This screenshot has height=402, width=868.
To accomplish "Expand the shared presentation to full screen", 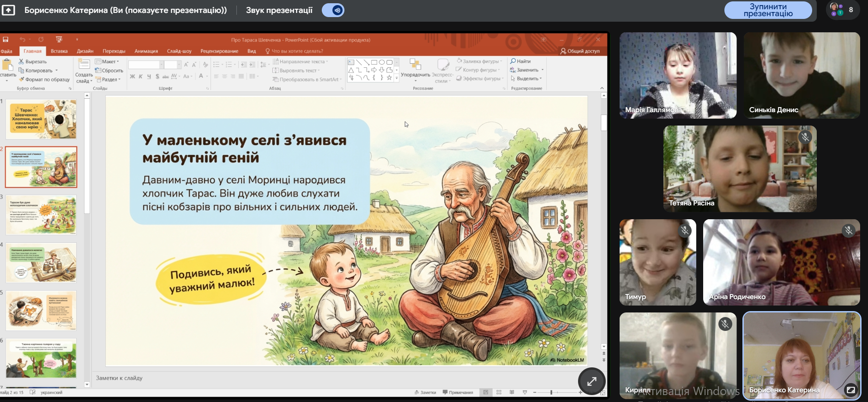I will pos(591,381).
